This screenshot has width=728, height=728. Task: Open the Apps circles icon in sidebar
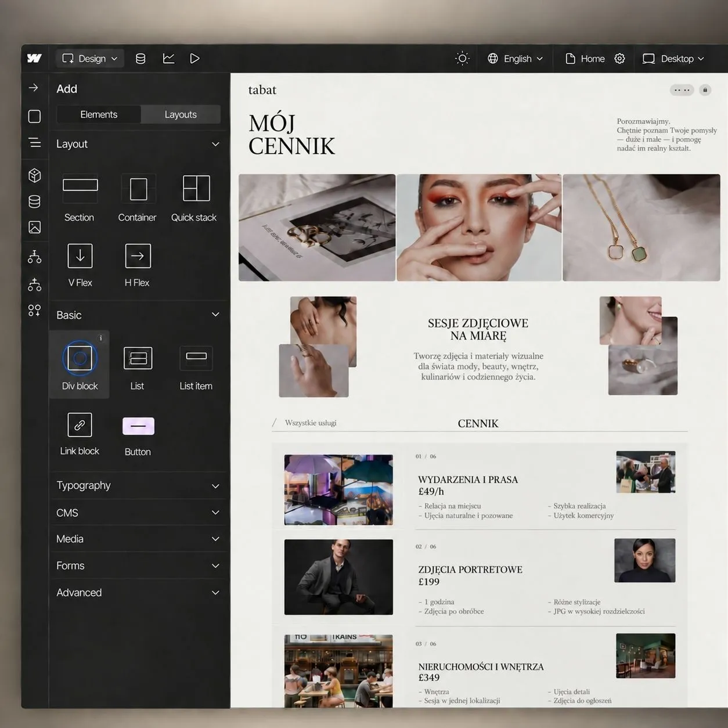point(35,311)
